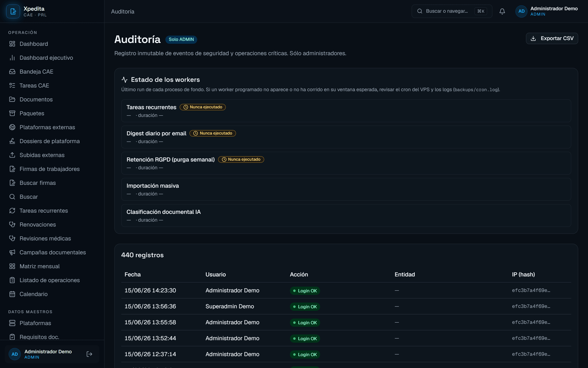Focus the Buscar o navegar search field

(452, 11)
